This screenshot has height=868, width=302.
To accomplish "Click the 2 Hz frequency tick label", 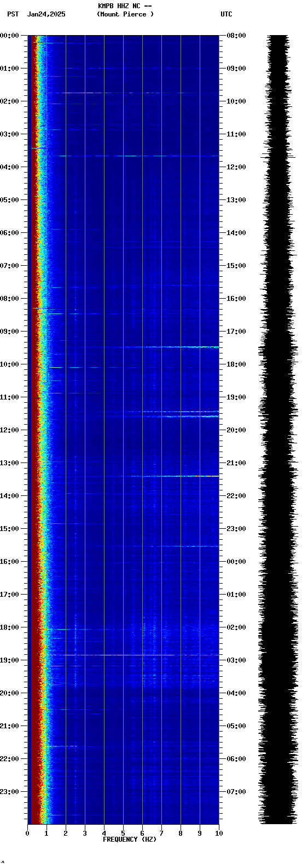I will tap(66, 833).
